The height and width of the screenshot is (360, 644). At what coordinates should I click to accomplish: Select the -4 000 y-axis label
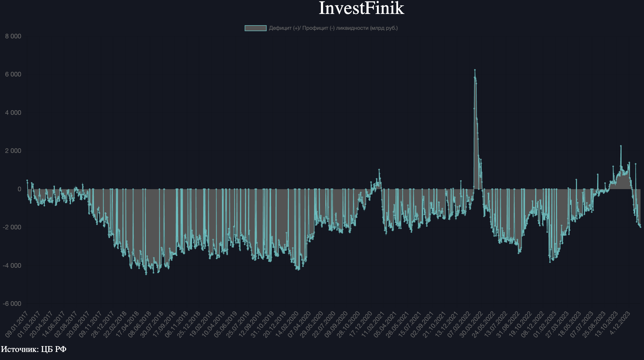click(x=12, y=266)
